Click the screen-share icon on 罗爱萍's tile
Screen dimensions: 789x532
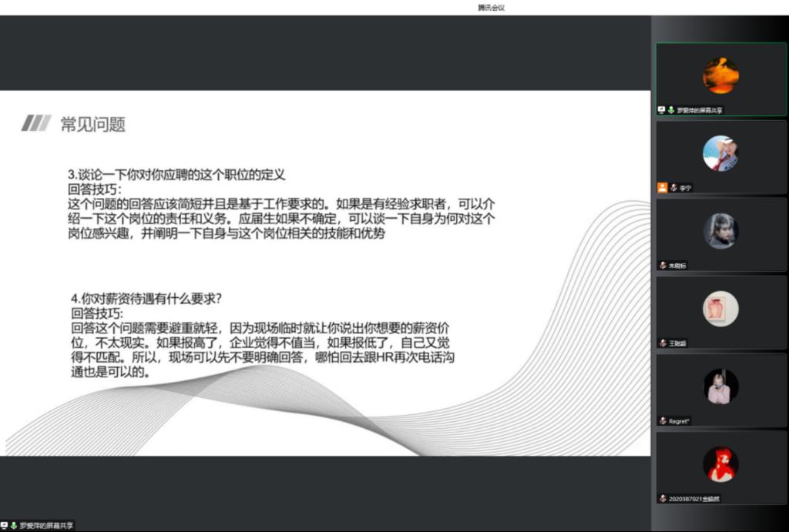click(662, 110)
